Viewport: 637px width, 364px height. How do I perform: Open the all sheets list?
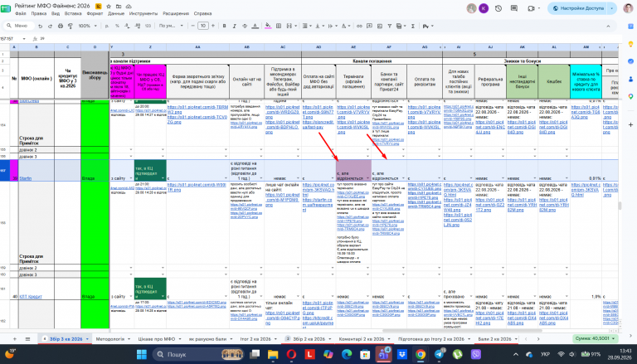pos(27,339)
